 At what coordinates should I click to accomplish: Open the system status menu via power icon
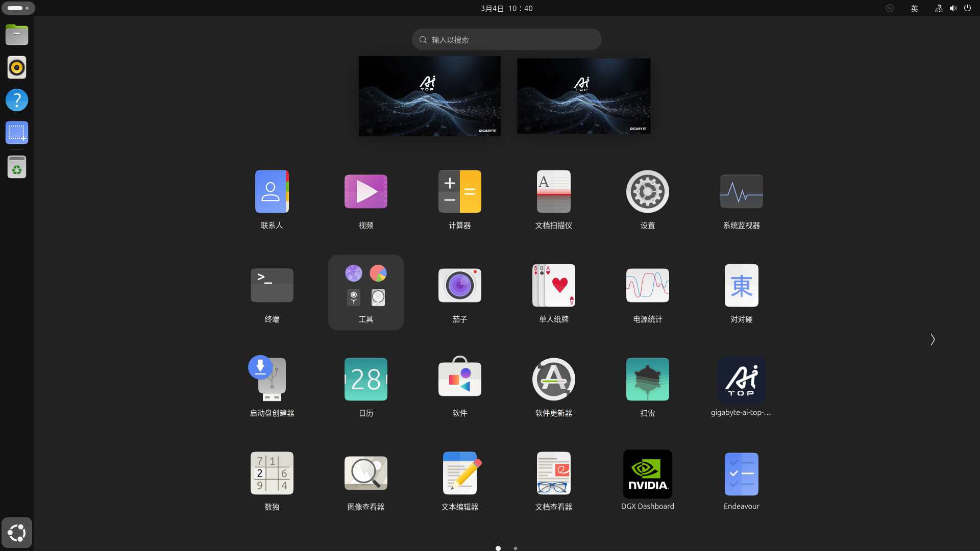(x=967, y=8)
